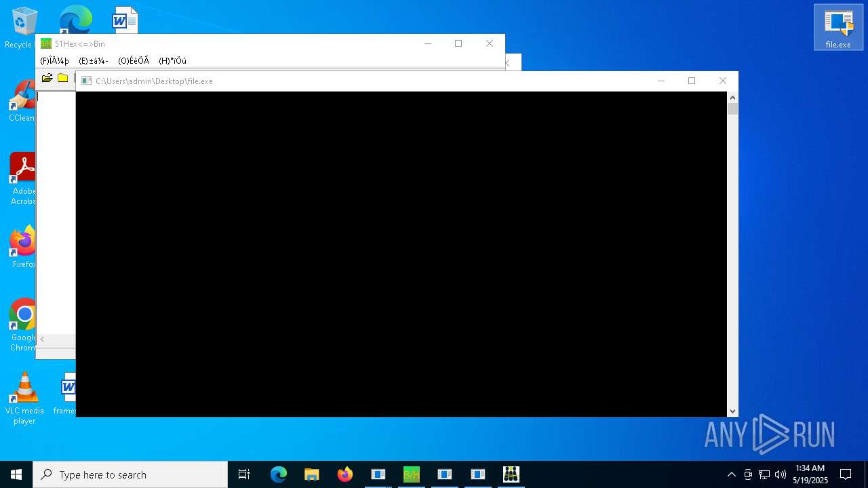The image size is (868, 488).
Task: Switch to the rightmost black-yellow taskbar app
Action: pos(511,474)
